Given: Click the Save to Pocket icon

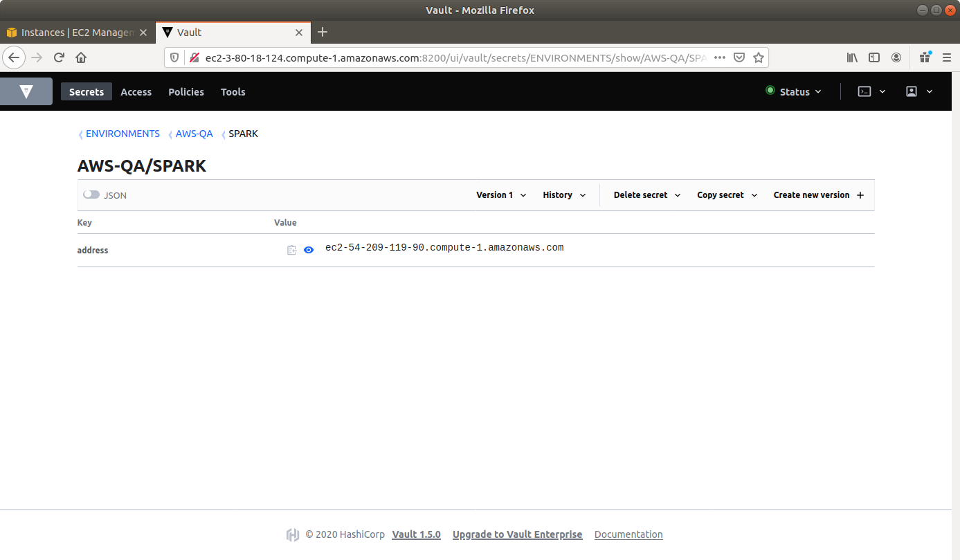Looking at the screenshot, I should [x=739, y=58].
